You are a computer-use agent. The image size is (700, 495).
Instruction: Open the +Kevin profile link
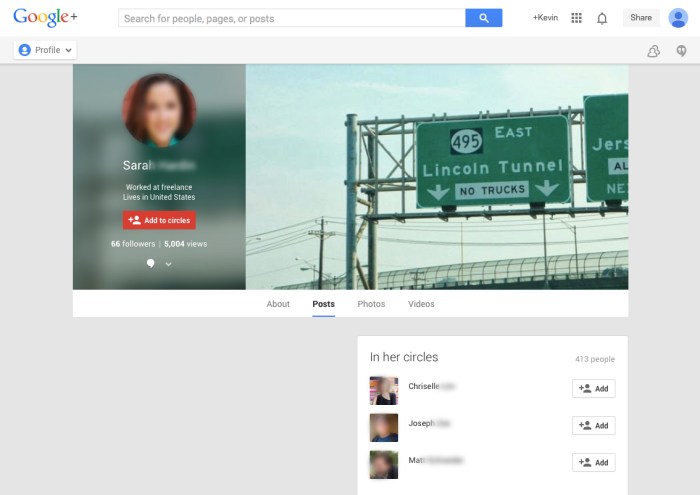(x=546, y=18)
